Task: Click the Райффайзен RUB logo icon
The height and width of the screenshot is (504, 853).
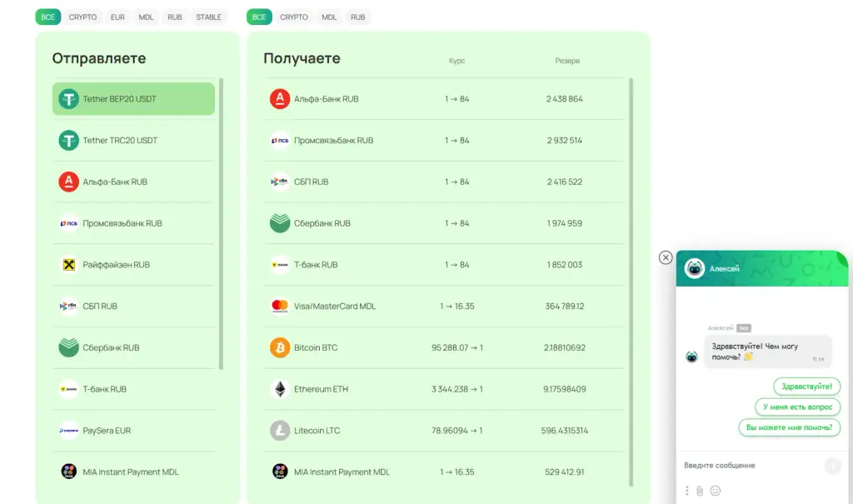Action: [x=68, y=265]
